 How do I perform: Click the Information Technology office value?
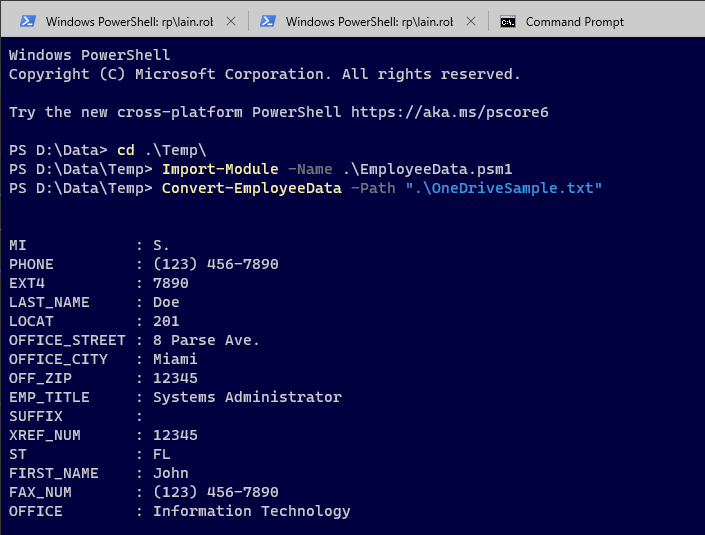click(251, 511)
